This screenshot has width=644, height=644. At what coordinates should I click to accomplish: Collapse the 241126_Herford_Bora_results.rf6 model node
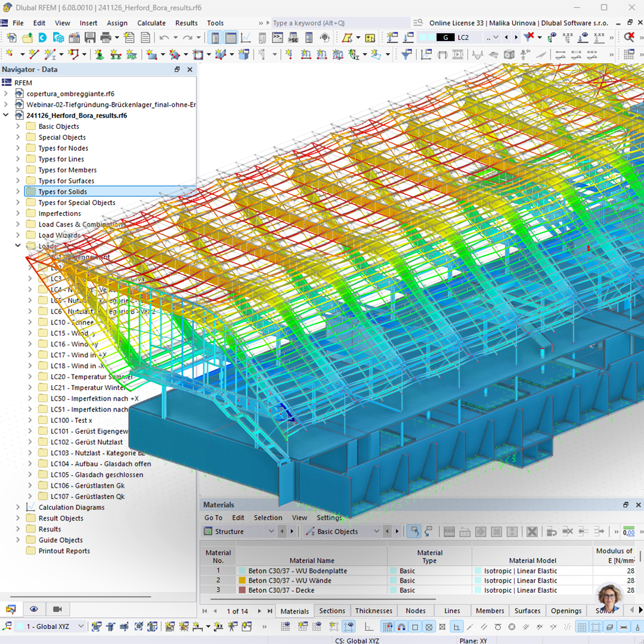[6, 115]
